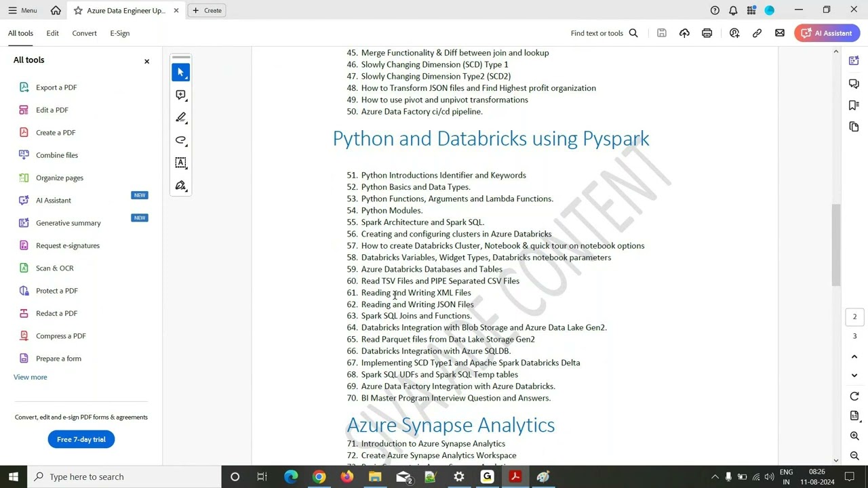Jump to page 2 indicator

pos(854,317)
